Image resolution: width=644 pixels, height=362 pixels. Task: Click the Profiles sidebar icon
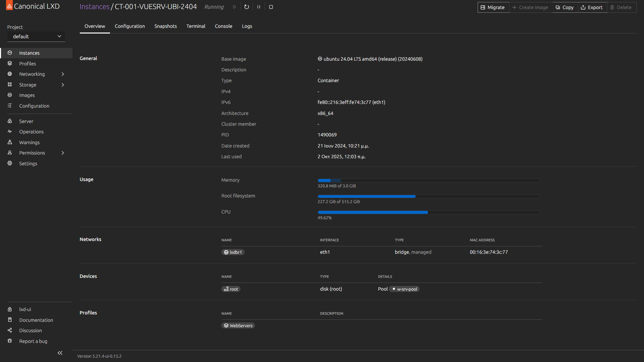pyautogui.click(x=10, y=63)
